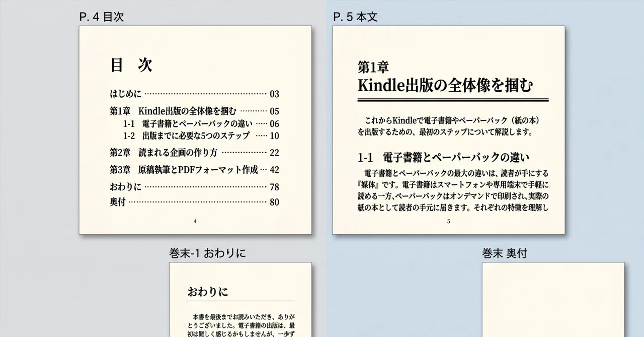Image resolution: width=644 pixels, height=337 pixels.
Task: Click the 目次 heading on page 4
Action: (131, 65)
